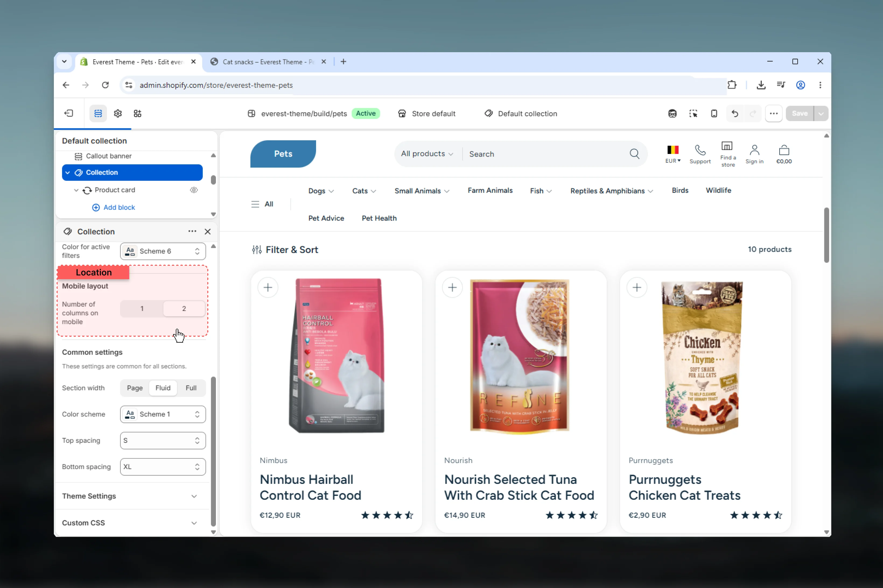Switch to mobile preview icon
Image resolution: width=883 pixels, height=588 pixels.
click(714, 113)
